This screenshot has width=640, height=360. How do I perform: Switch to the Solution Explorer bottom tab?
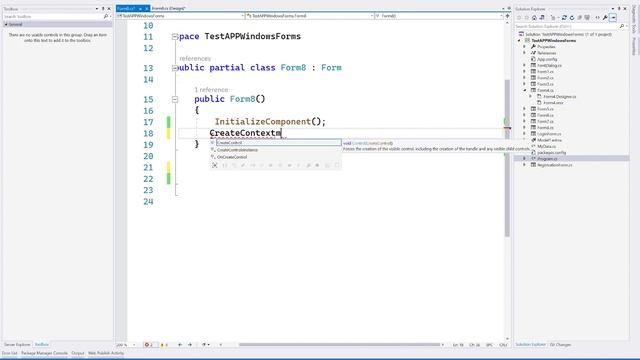pos(530,345)
